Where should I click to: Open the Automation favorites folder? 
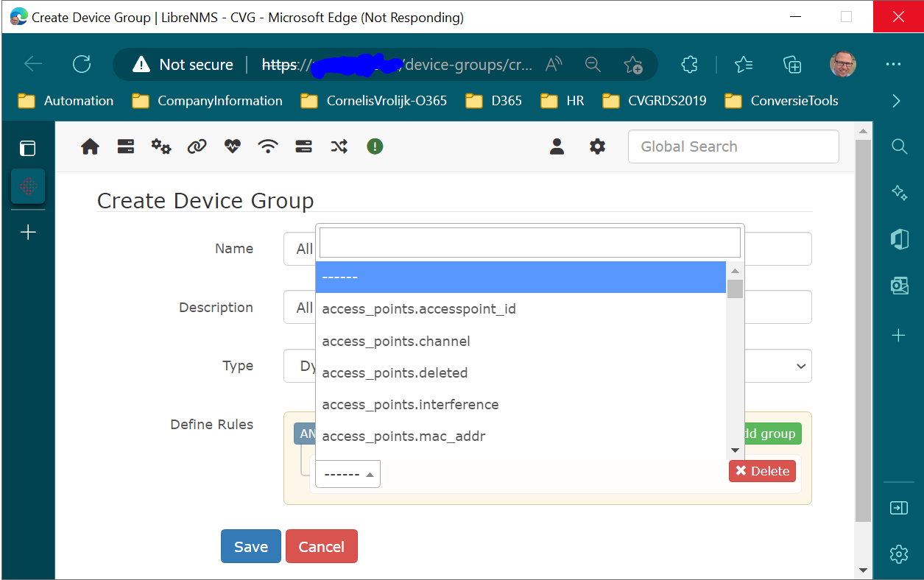point(65,101)
